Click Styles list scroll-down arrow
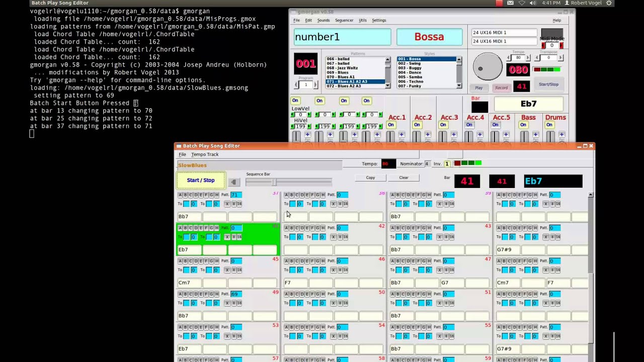644x362 pixels. click(x=459, y=85)
